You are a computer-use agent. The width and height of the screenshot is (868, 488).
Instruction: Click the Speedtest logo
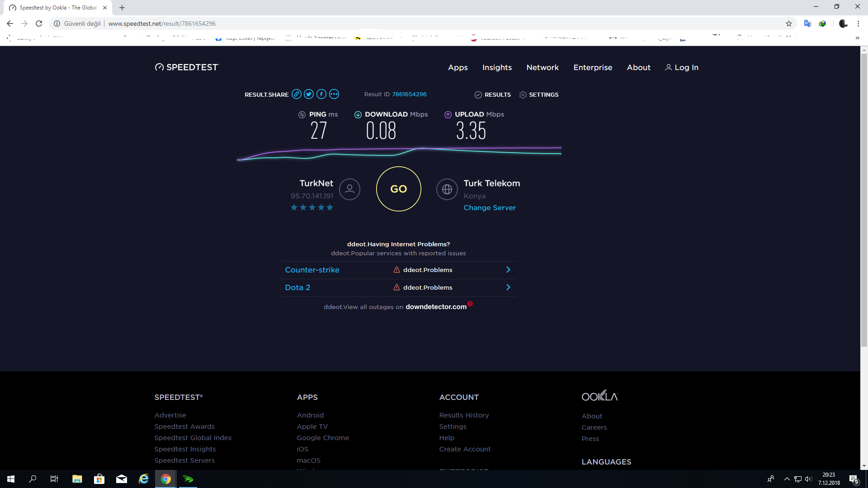(x=186, y=67)
